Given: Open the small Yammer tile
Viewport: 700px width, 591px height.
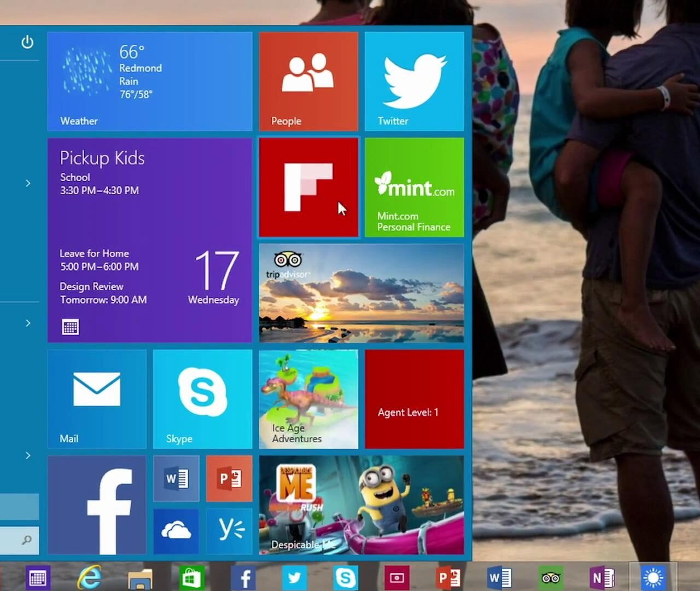Looking at the screenshot, I should [229, 531].
